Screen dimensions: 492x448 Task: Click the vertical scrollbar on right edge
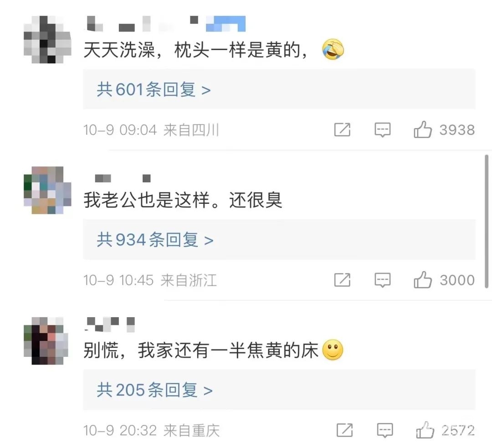[x=487, y=221]
